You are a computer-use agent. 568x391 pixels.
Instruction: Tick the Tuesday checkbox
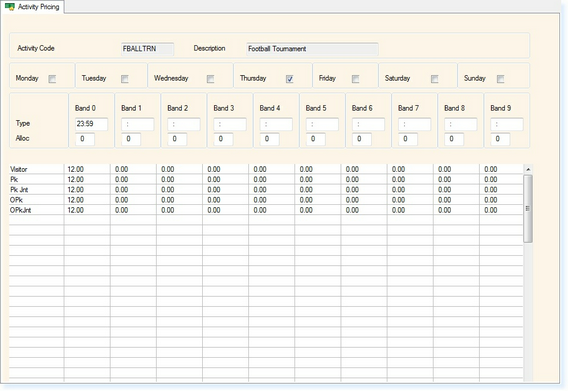tap(125, 79)
